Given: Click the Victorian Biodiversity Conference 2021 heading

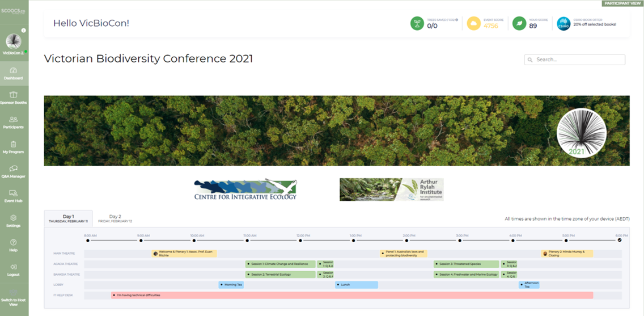Looking at the screenshot, I should (149, 59).
